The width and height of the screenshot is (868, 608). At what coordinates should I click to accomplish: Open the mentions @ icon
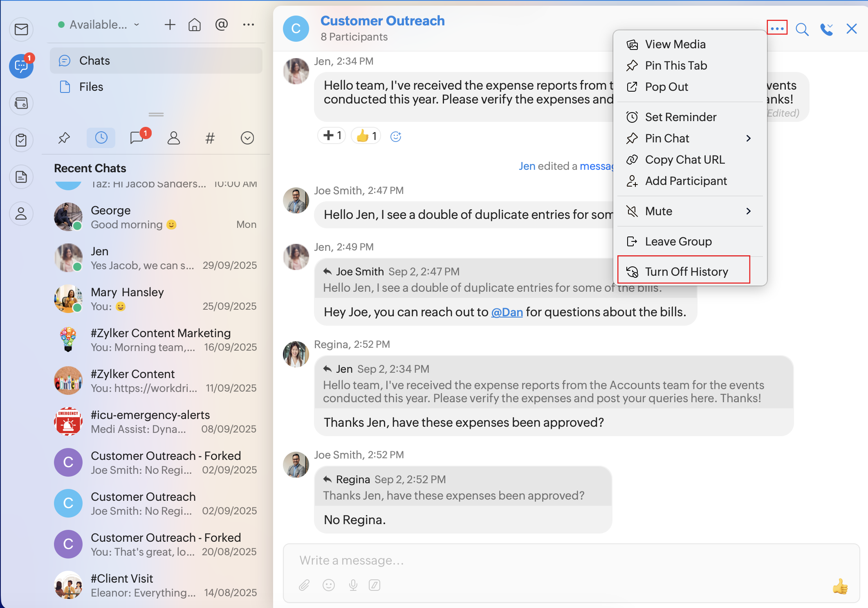tap(221, 25)
